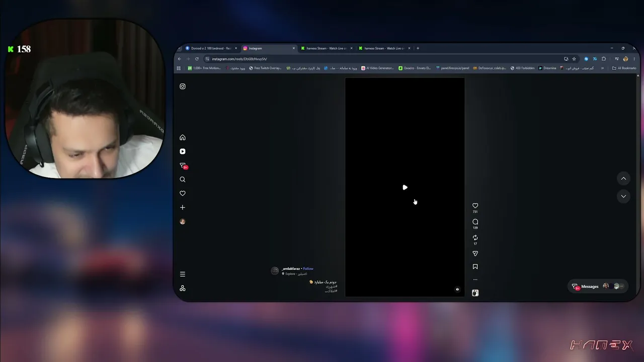Open the Reels section in sidebar
Screen dimensions: 644x362
183,151
